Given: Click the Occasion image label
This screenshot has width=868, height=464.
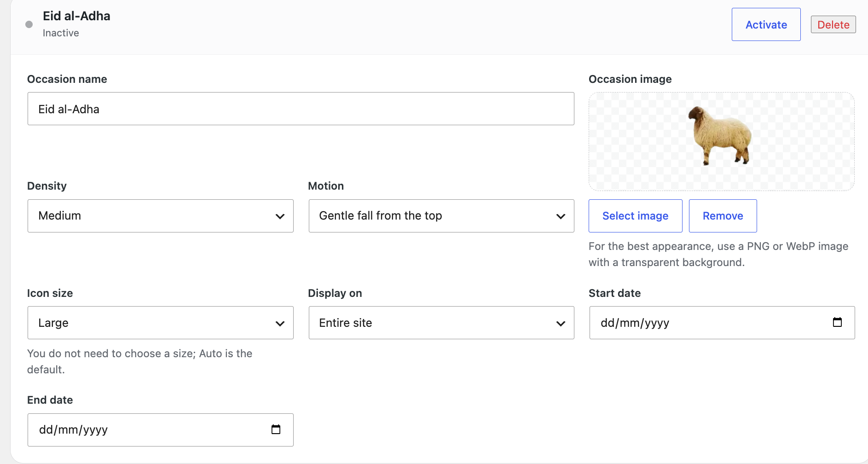Looking at the screenshot, I should coord(630,79).
